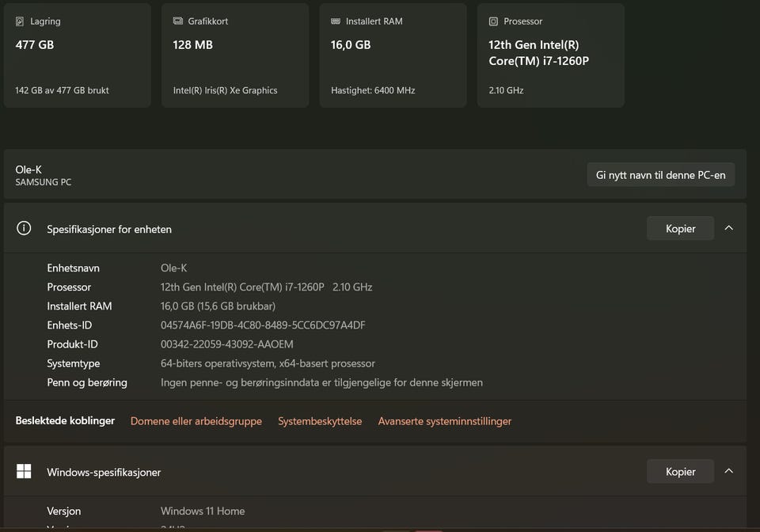Click the 'Enhetsnavn' row label
The height and width of the screenshot is (532, 760).
73,268
